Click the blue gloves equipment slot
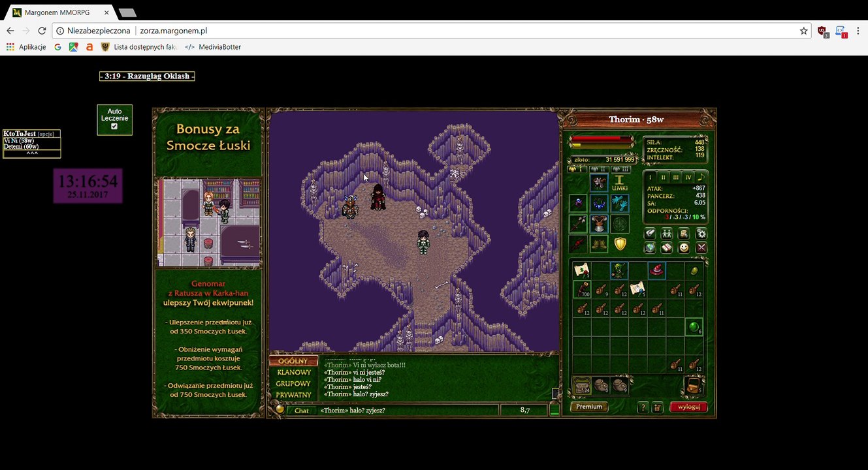 tap(620, 204)
